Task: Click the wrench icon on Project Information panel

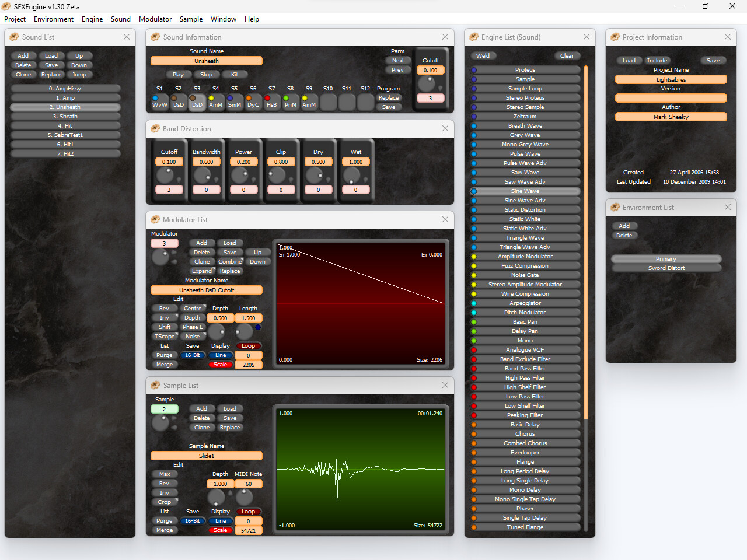Action: [x=615, y=37]
